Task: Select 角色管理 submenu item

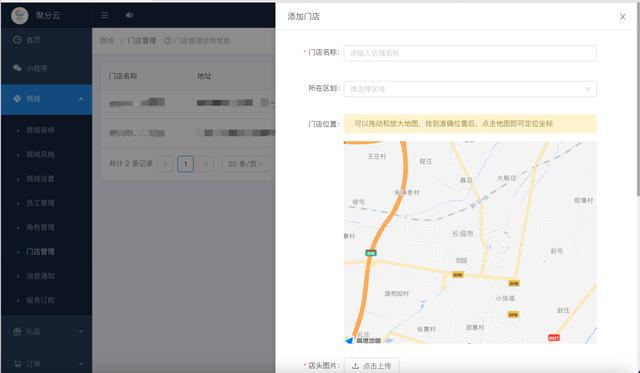Action: pos(40,227)
